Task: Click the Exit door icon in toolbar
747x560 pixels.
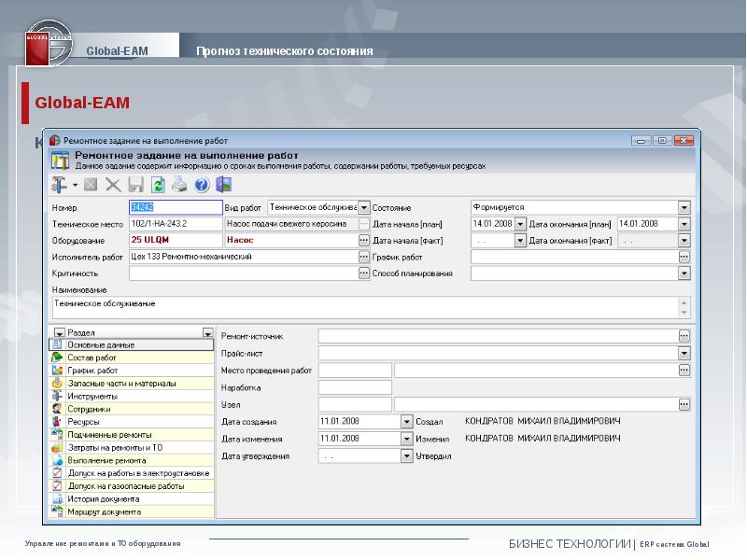Action: (x=222, y=185)
